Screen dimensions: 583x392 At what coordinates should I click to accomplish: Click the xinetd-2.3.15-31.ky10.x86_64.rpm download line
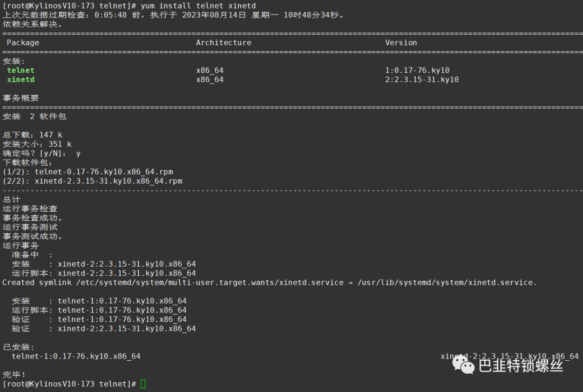point(92,181)
